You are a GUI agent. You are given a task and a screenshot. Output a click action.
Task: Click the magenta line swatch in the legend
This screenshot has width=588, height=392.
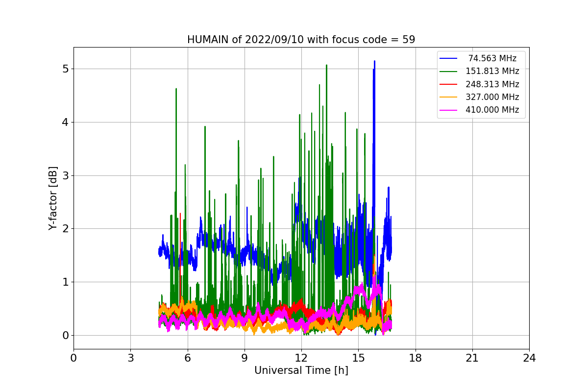[x=449, y=110]
